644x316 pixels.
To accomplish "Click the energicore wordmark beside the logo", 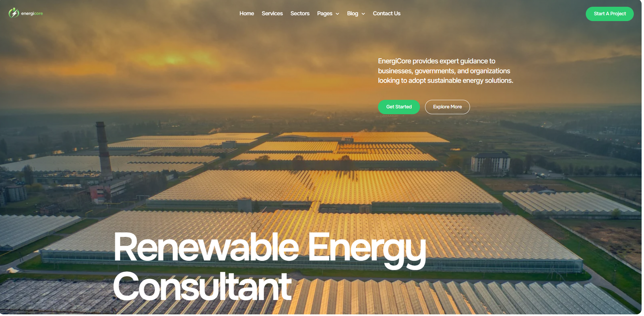I will (32, 14).
